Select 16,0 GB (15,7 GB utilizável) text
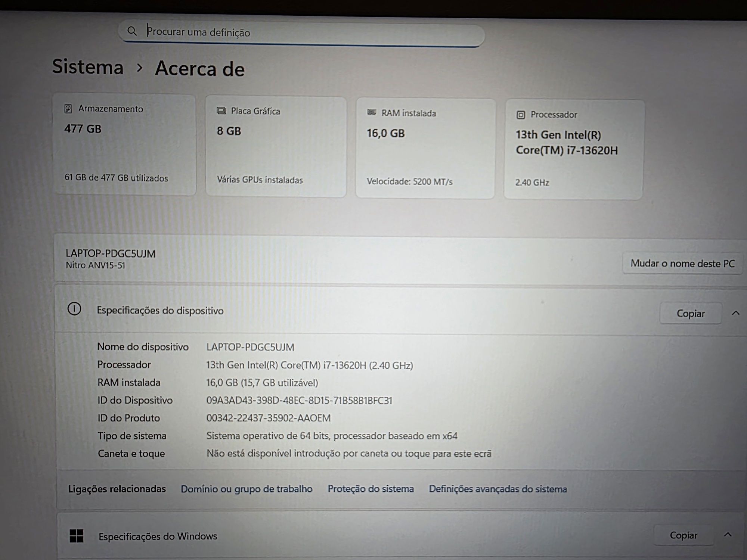The width and height of the screenshot is (747, 560). [x=262, y=383]
